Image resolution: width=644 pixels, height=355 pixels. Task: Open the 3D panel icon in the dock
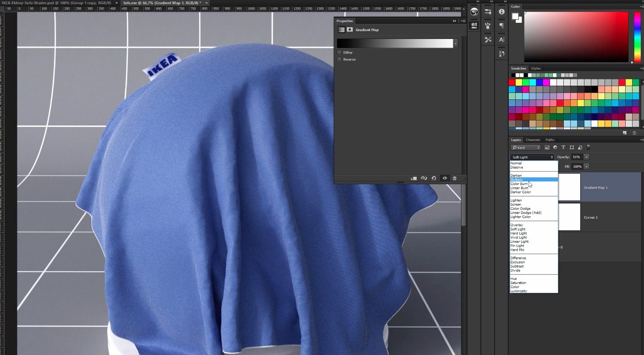point(474,26)
